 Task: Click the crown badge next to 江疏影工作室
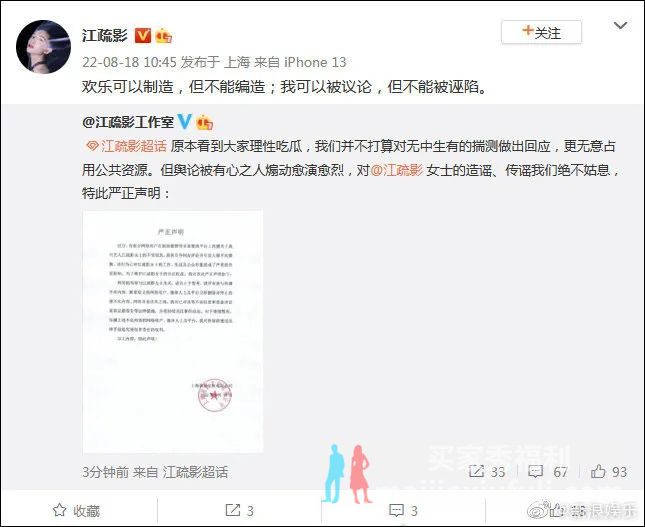(x=204, y=123)
